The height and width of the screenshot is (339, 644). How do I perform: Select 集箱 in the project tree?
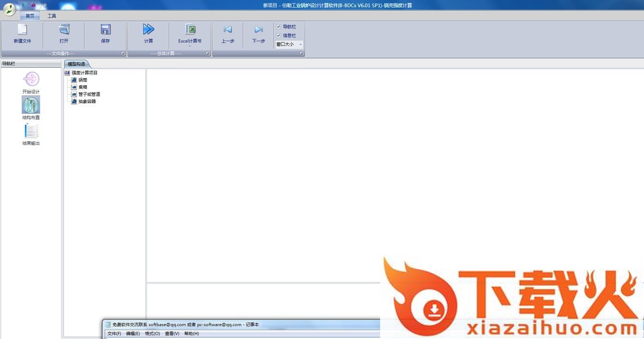tap(83, 87)
